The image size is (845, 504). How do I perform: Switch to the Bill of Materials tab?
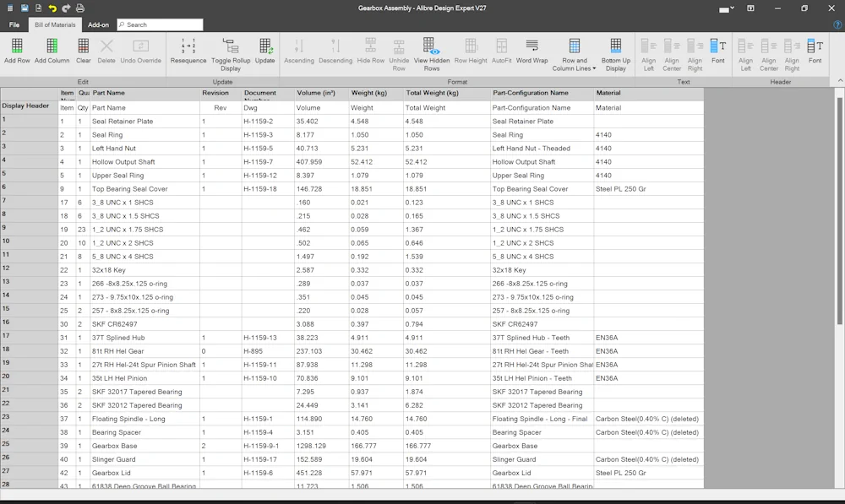point(55,24)
